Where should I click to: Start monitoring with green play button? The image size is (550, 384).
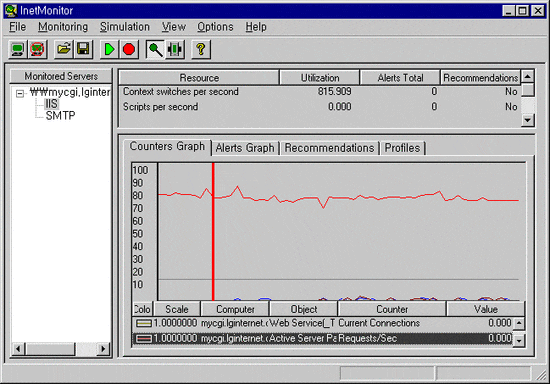[x=109, y=49]
